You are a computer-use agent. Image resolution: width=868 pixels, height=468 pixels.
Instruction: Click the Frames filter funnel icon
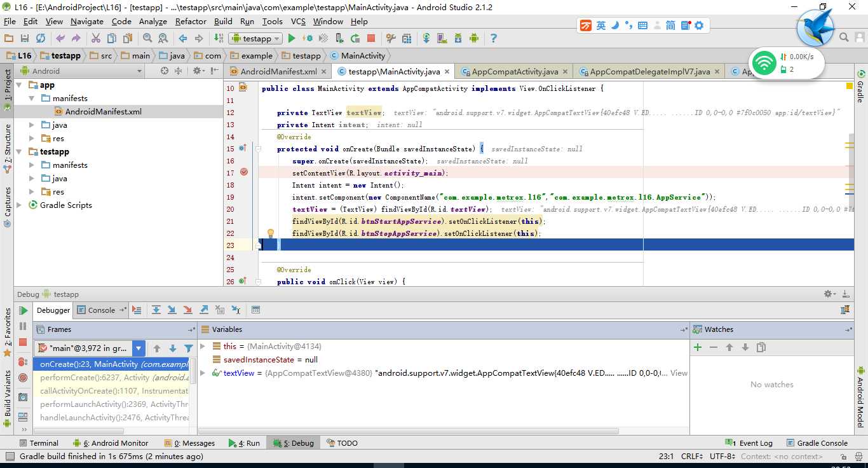pyautogui.click(x=188, y=348)
